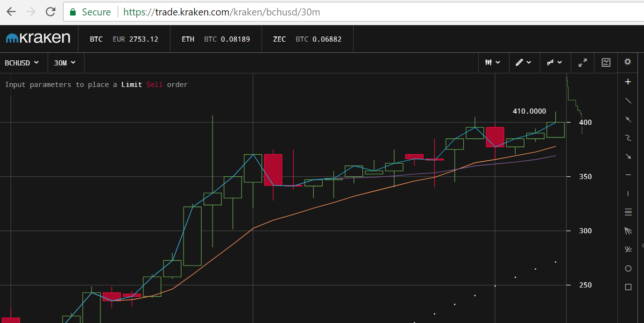Image resolution: width=644 pixels, height=323 pixels.
Task: Open the step-line indicators dropdown
Action: click(554, 63)
